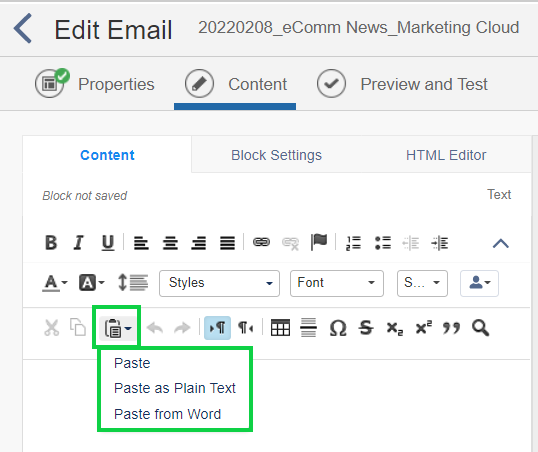Open the find magnifier icon
The width and height of the screenshot is (538, 452).
(480, 328)
